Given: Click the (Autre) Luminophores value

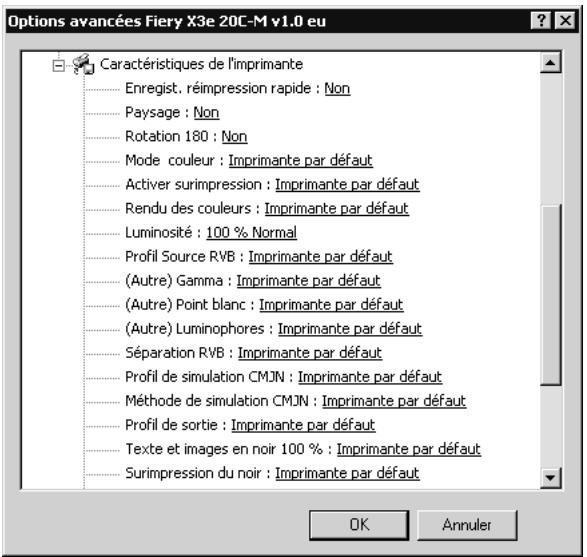Looking at the screenshot, I should [350, 329].
